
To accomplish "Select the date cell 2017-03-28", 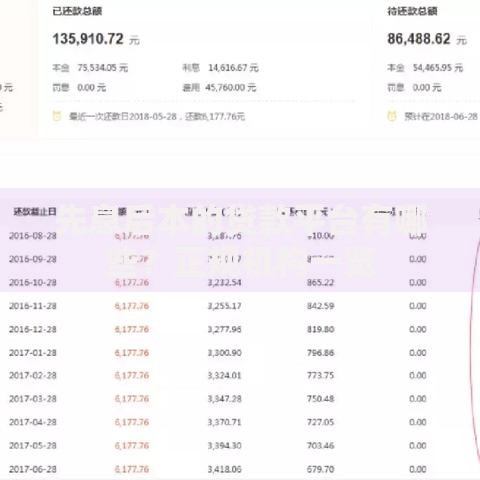I will pyautogui.click(x=33, y=399).
